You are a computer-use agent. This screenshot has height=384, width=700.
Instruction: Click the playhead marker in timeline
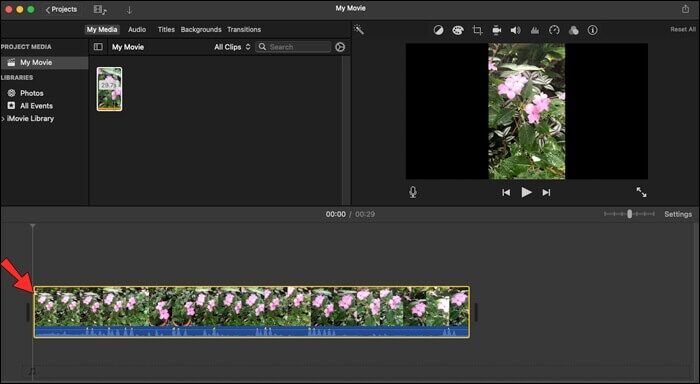(x=33, y=226)
